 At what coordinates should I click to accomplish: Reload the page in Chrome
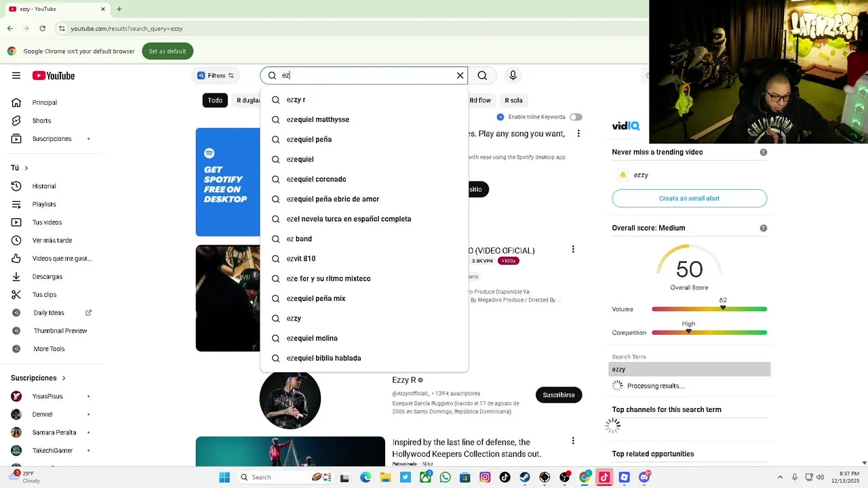(43, 28)
